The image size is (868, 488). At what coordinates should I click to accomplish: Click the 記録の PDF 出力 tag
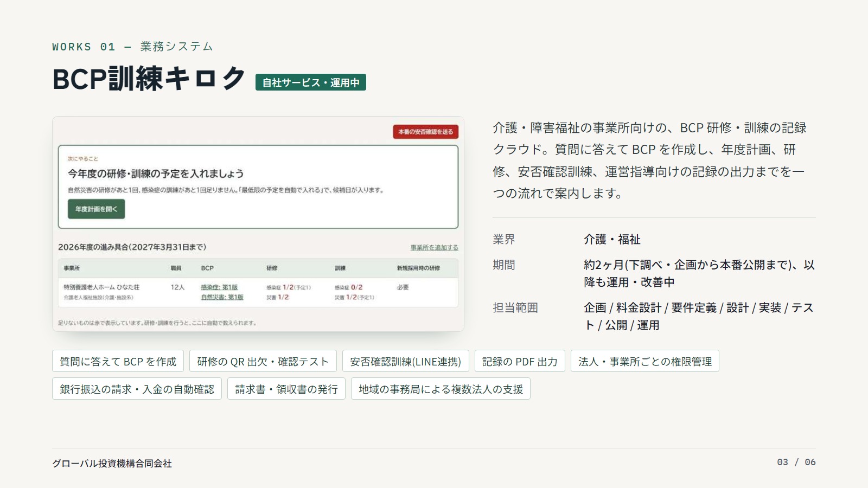(520, 361)
